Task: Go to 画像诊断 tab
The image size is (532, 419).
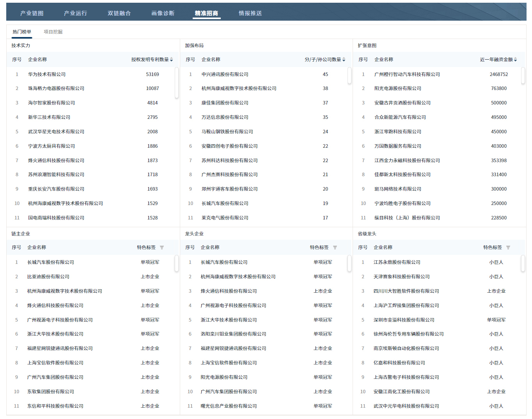Action: (x=163, y=13)
